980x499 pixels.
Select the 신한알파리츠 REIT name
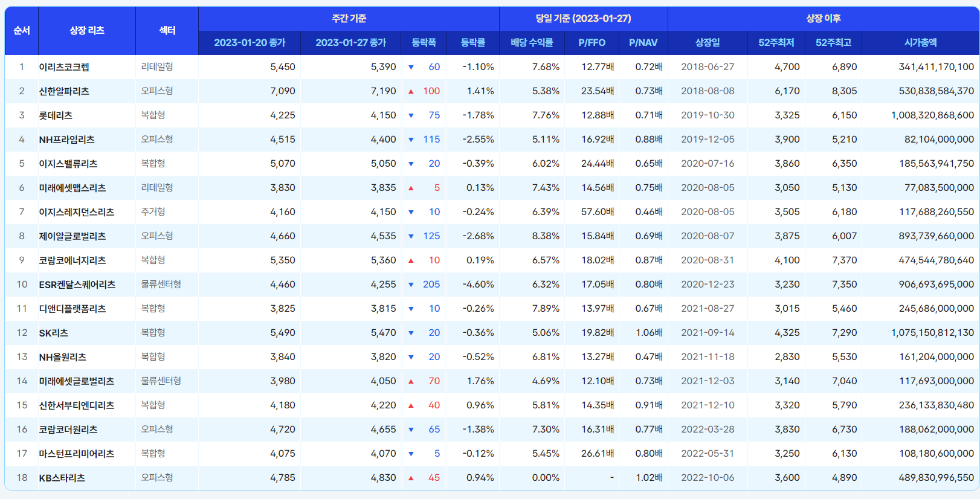pyautogui.click(x=64, y=91)
